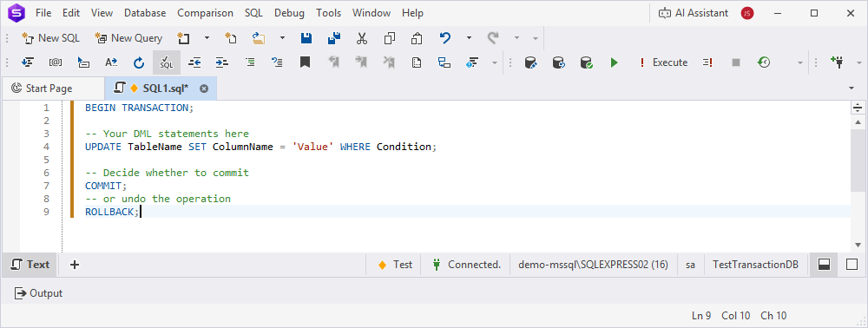
Task: Add a new view with the plus button
Action: [75, 265]
